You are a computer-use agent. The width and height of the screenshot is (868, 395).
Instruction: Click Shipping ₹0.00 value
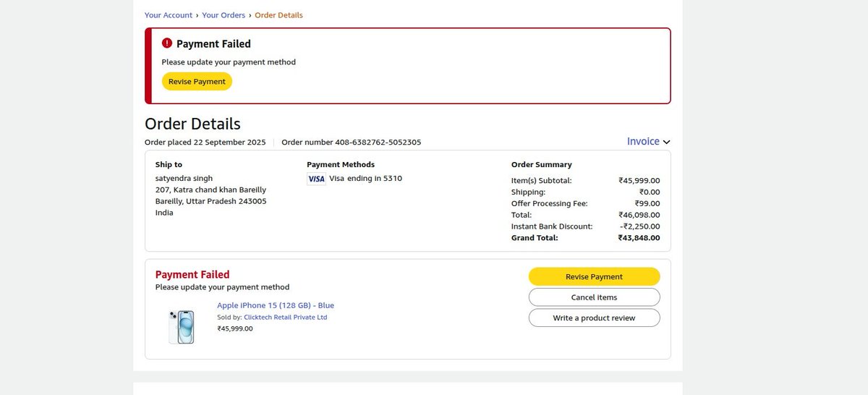tap(650, 192)
